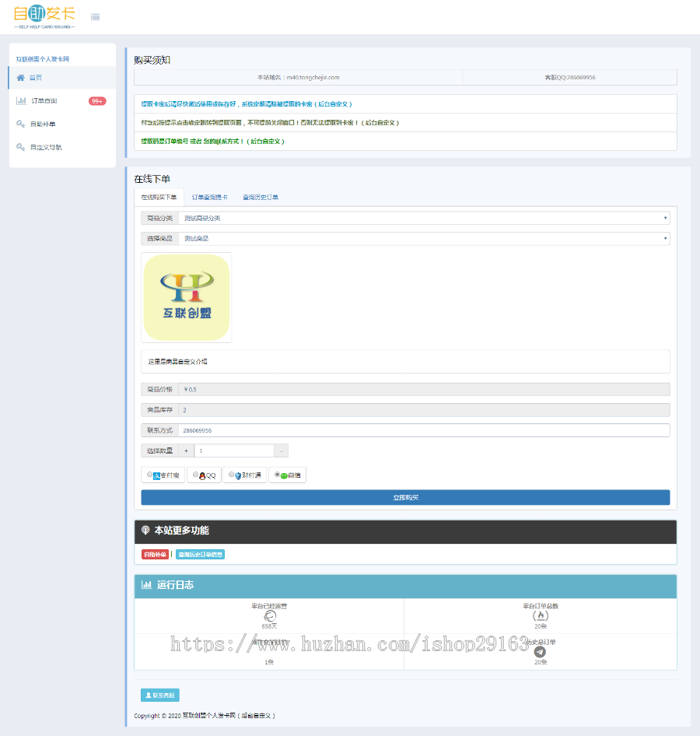The image size is (700, 736).
Task: Choose the 财付通 payment radio option
Action: 231,475
